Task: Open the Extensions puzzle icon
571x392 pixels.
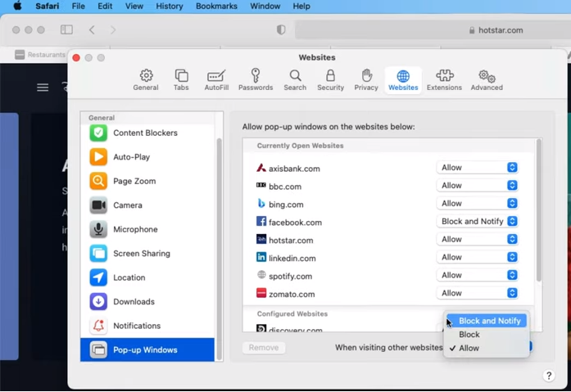Action: (444, 80)
